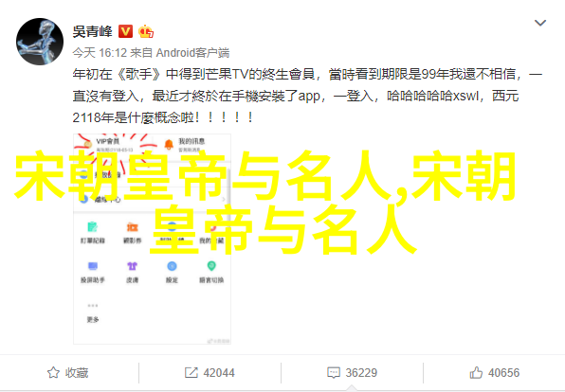565x392 pixels.
Task: Open the 今天 16:12 timestamp link
Action: click(100, 53)
